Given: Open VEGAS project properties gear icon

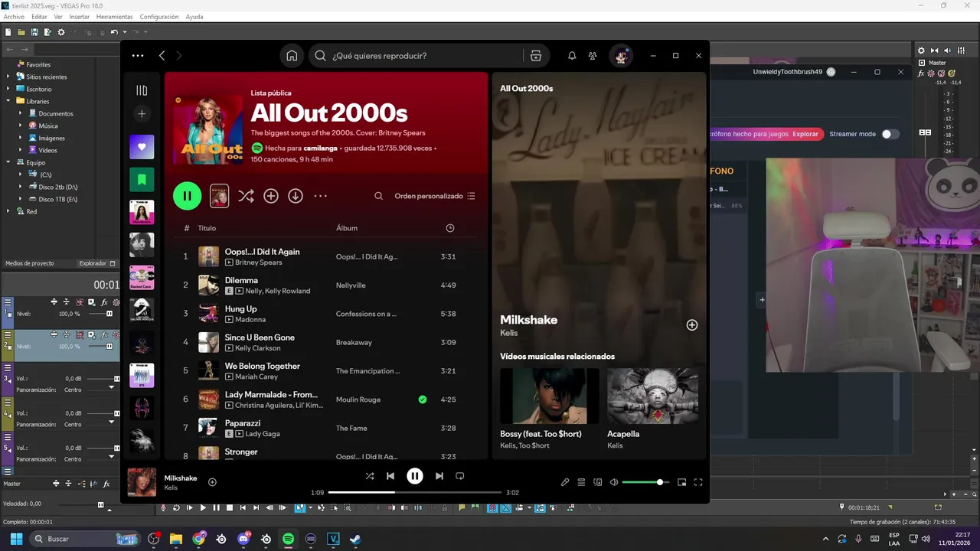Looking at the screenshot, I should click(x=61, y=32).
